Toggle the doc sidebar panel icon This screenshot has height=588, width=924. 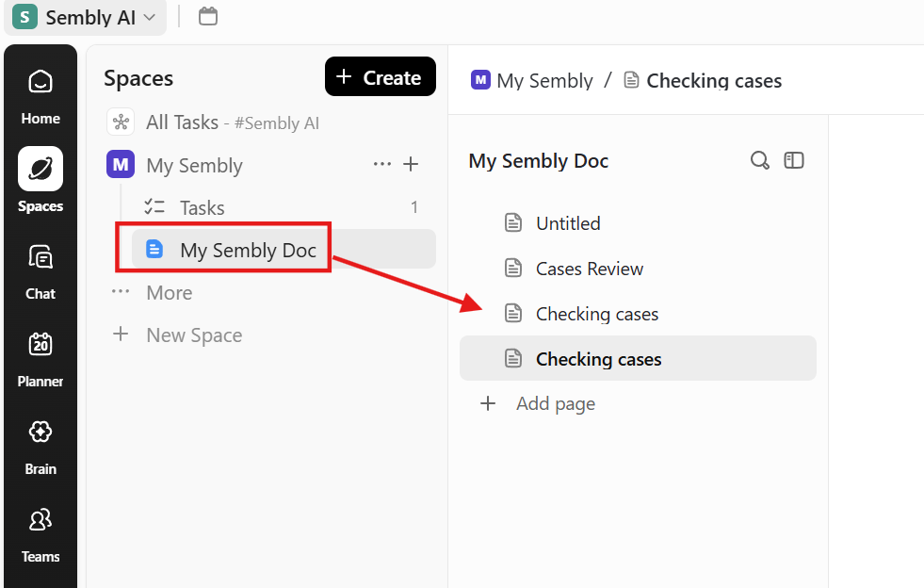coord(794,160)
